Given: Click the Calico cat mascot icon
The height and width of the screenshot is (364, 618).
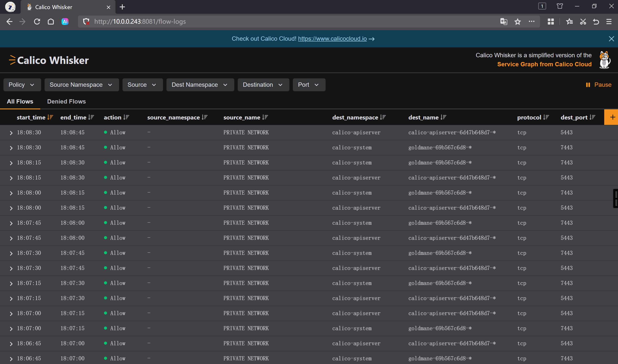Looking at the screenshot, I should 604,60.
